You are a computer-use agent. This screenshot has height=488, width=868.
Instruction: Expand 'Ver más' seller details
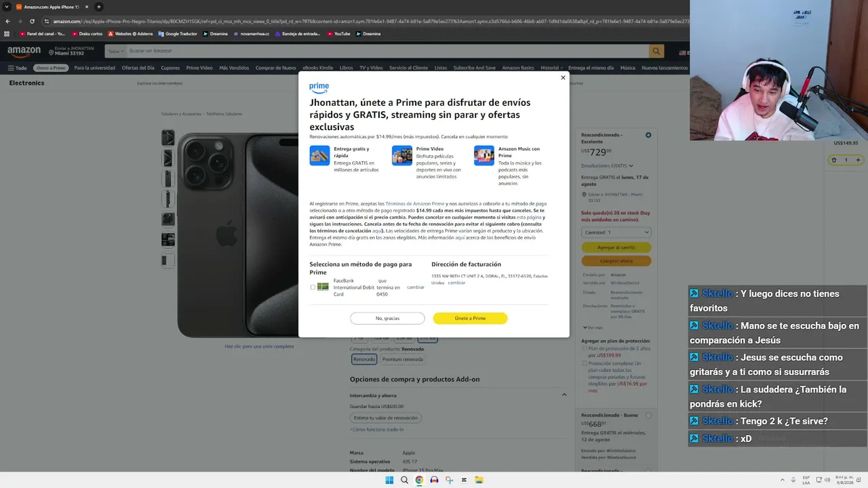(592, 327)
